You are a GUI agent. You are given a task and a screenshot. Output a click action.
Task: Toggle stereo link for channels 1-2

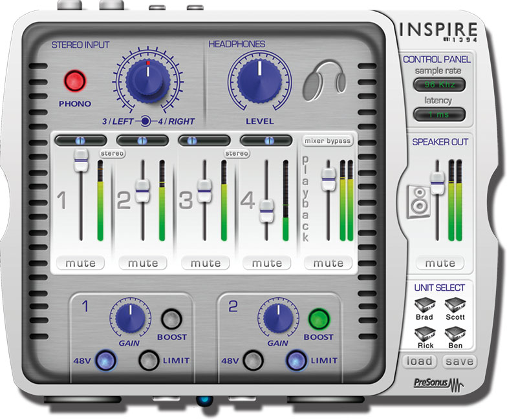click(112, 153)
